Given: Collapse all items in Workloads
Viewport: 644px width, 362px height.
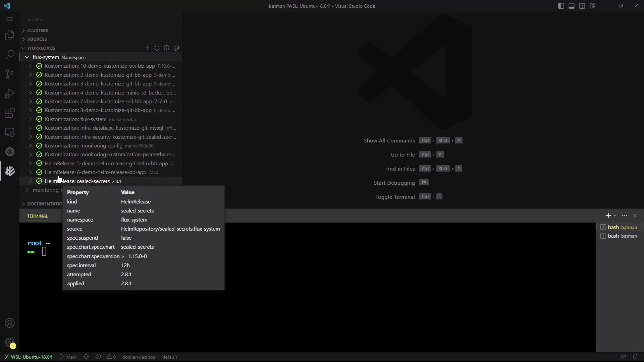Looking at the screenshot, I should (x=176, y=48).
